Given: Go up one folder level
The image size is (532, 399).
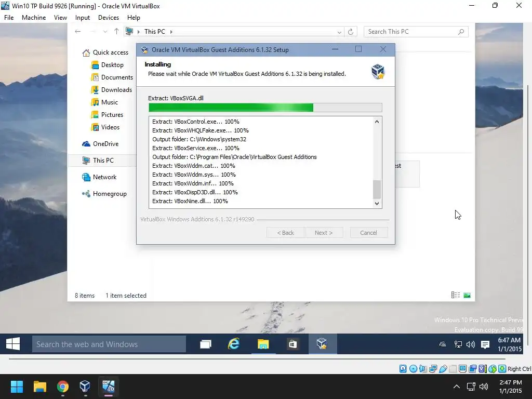Looking at the screenshot, I should (x=116, y=32).
